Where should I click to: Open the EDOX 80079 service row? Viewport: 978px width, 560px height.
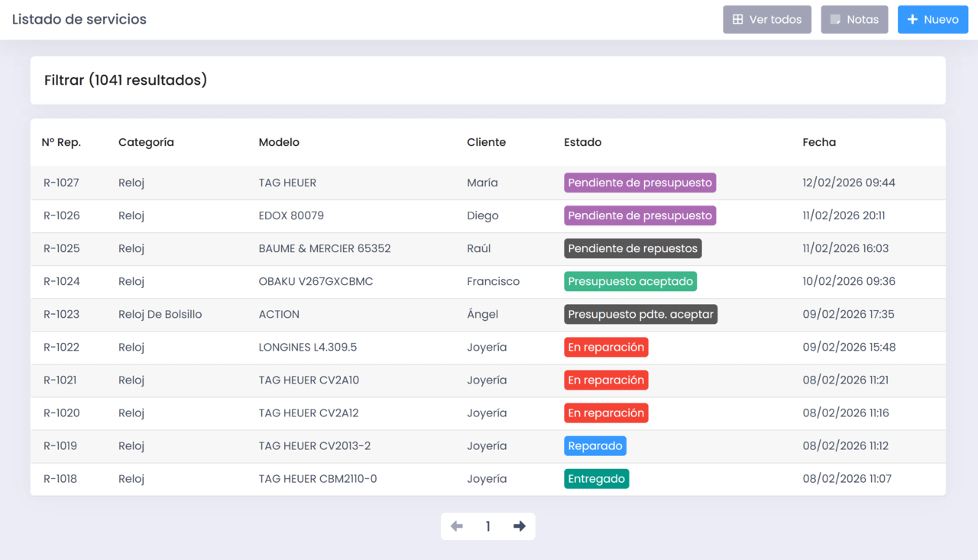pyautogui.click(x=291, y=215)
